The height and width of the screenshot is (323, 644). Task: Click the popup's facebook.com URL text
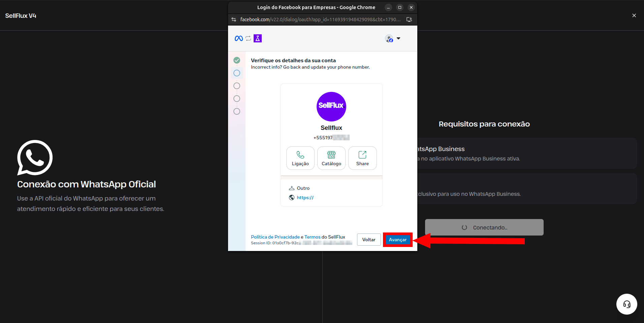click(320, 20)
